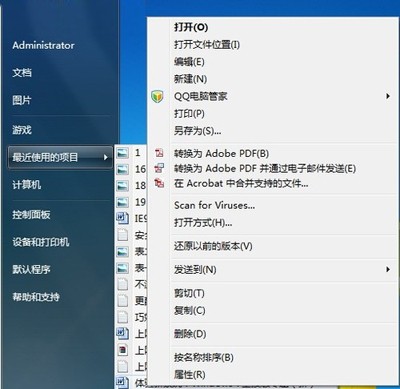Open 文档 from the Start menu

22,73
